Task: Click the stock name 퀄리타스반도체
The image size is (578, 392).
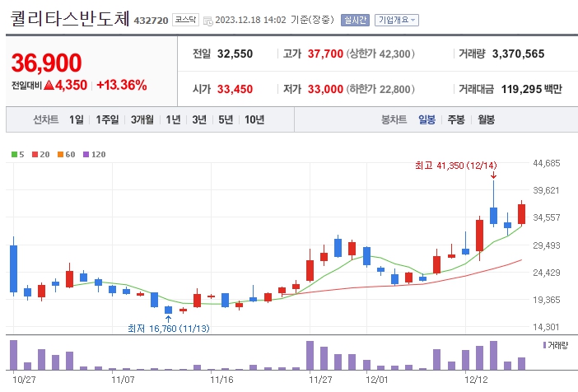Action: 70,18
